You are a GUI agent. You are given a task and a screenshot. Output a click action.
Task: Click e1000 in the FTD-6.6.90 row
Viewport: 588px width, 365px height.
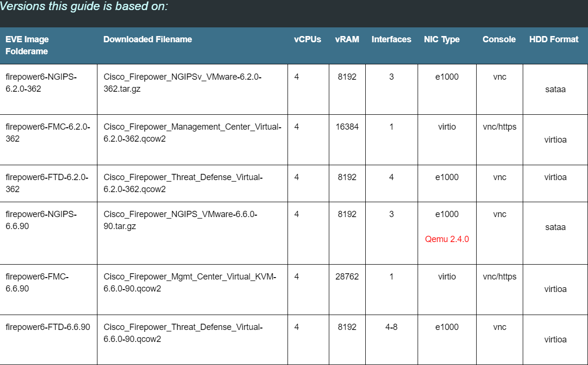click(447, 327)
